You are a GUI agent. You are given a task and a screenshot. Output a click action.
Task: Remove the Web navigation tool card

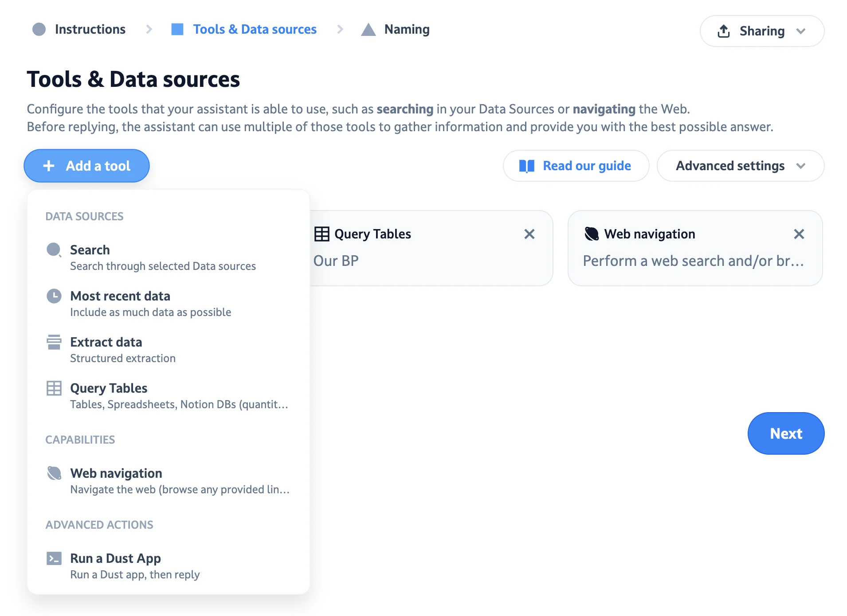click(x=799, y=234)
